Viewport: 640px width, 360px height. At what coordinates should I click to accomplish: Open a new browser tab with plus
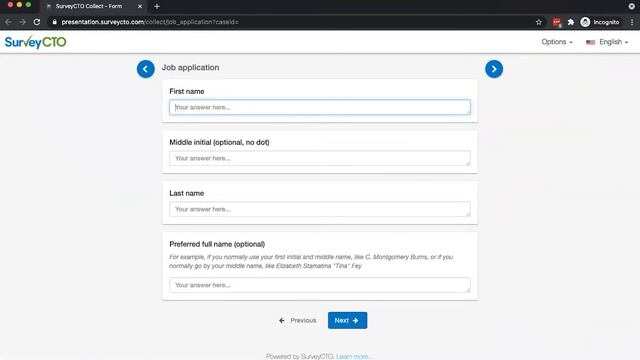(157, 6)
